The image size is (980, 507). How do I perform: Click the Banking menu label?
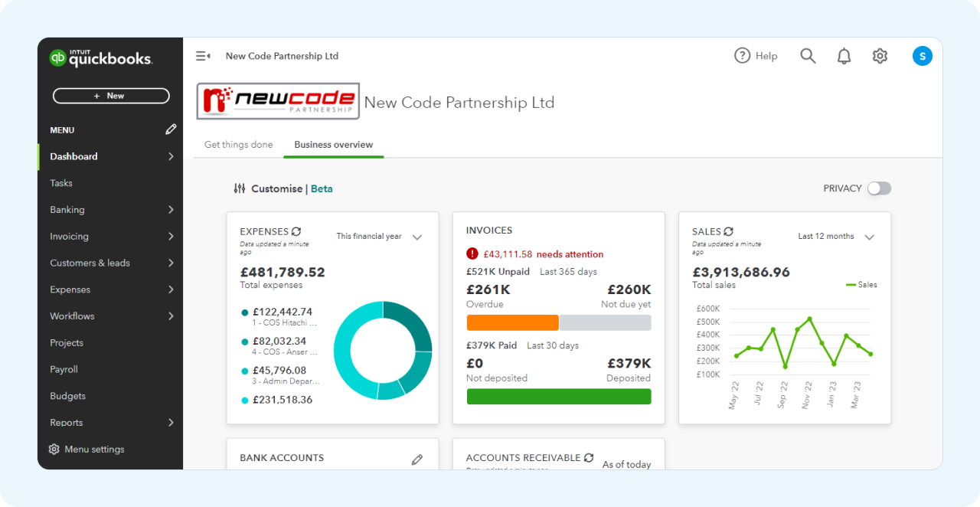(x=67, y=210)
